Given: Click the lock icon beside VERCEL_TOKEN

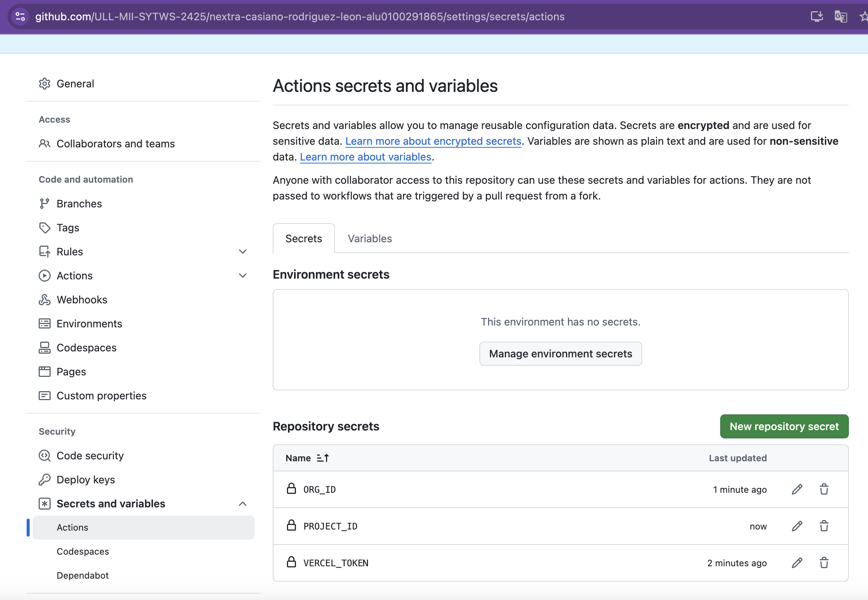Looking at the screenshot, I should [291, 562].
